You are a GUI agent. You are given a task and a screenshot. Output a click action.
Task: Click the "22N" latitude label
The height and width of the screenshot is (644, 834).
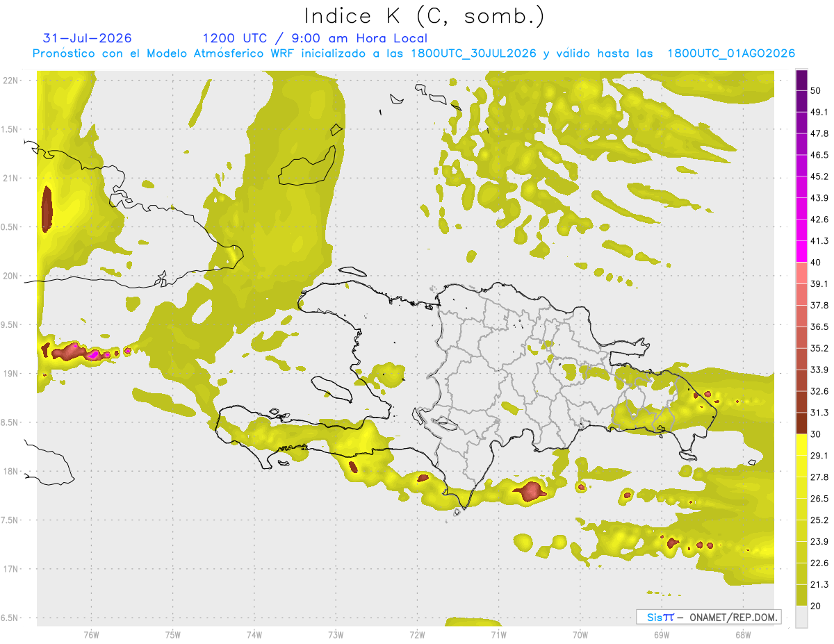11,81
